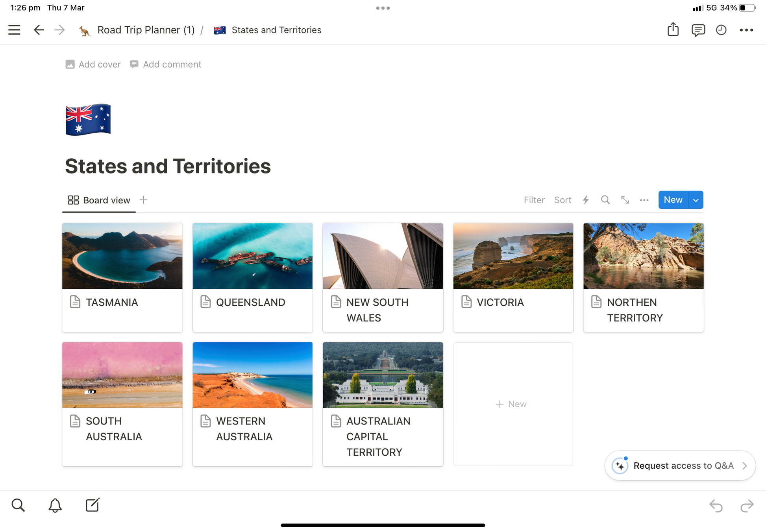Open Request access to Q&A chevron
This screenshot has height=532, width=766.
pyautogui.click(x=744, y=465)
